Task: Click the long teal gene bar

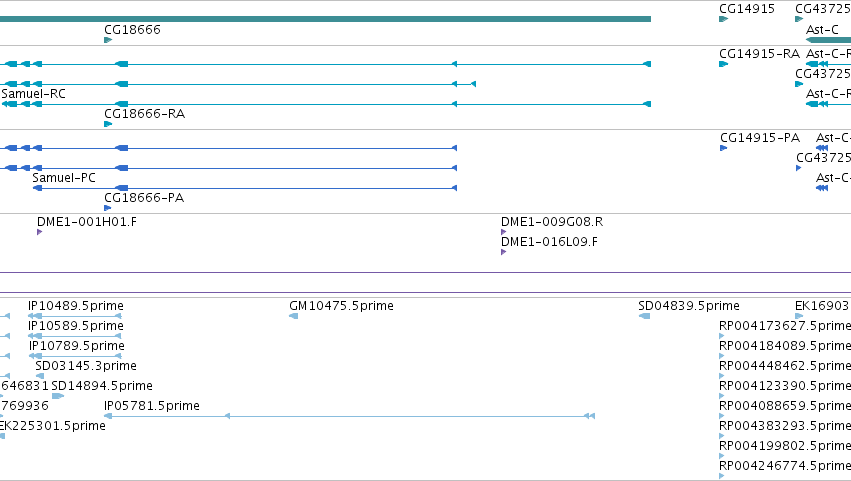Action: click(x=325, y=19)
